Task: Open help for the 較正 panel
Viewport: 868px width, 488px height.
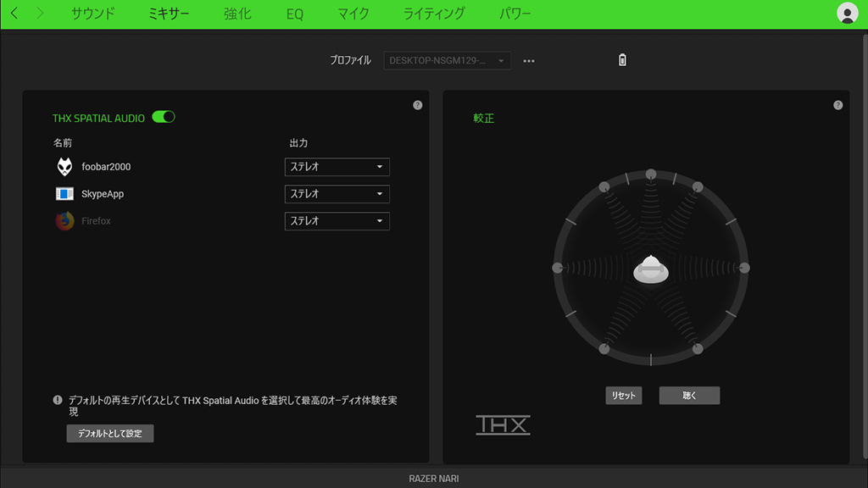Action: [x=837, y=105]
